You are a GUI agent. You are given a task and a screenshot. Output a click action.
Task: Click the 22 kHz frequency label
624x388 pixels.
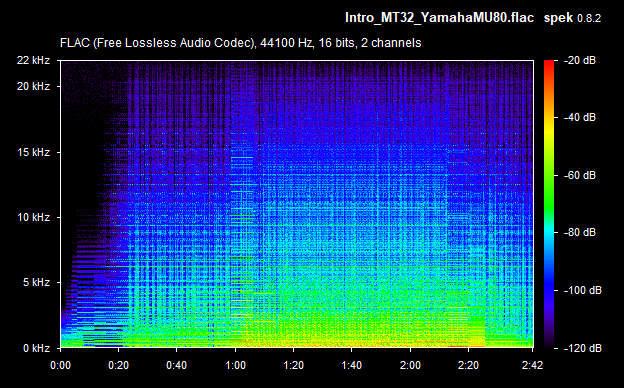[33, 60]
